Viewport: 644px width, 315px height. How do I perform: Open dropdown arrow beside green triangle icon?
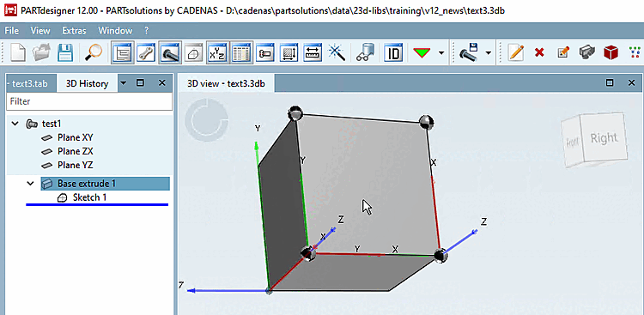pyautogui.click(x=441, y=53)
